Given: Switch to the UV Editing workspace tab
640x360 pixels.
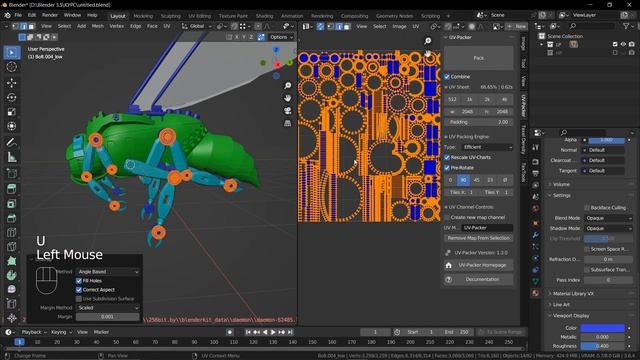Looking at the screenshot, I should [x=199, y=16].
